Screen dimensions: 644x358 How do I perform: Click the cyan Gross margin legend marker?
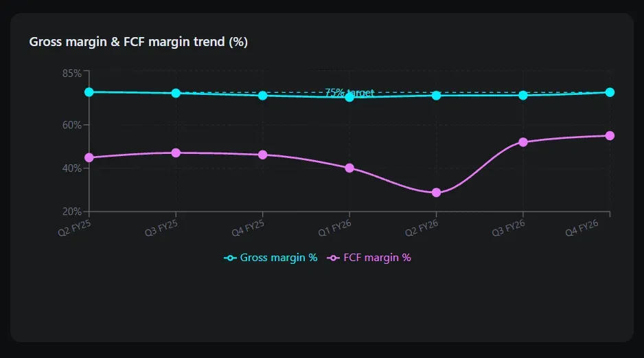tap(230, 258)
